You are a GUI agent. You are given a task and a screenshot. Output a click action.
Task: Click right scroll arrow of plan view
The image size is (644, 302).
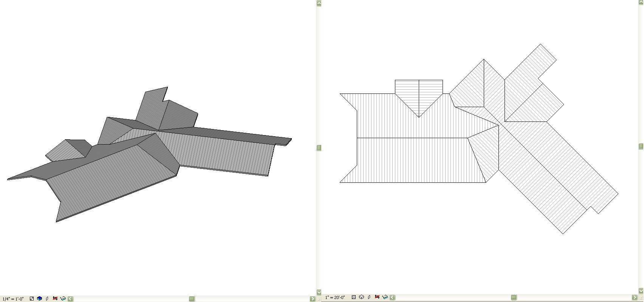(x=635, y=297)
